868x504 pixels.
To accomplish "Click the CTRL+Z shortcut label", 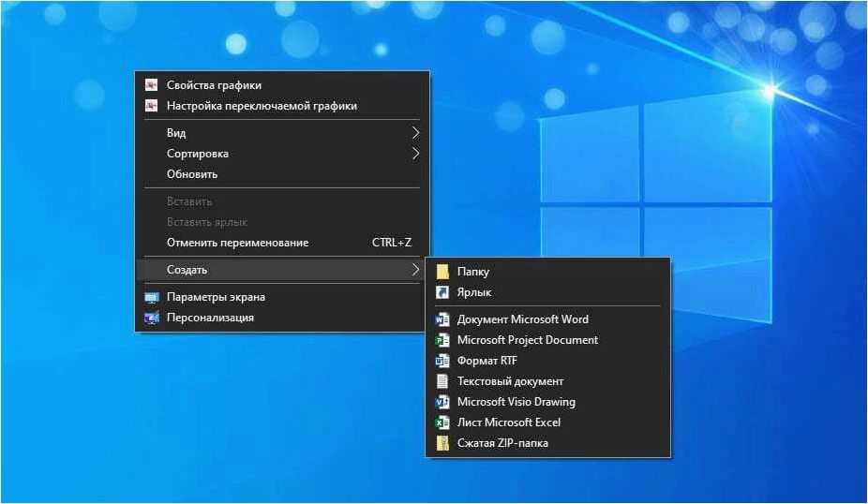I will [x=392, y=243].
